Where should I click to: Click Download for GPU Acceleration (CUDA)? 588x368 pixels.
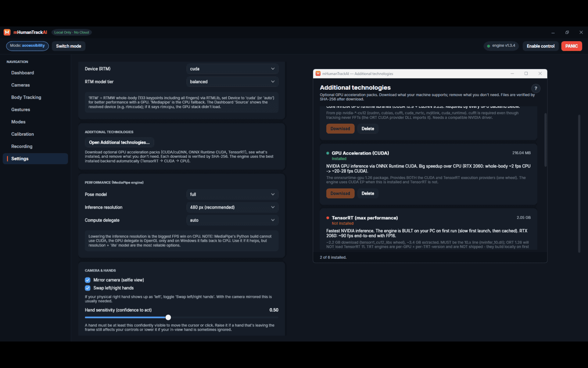[x=340, y=194]
